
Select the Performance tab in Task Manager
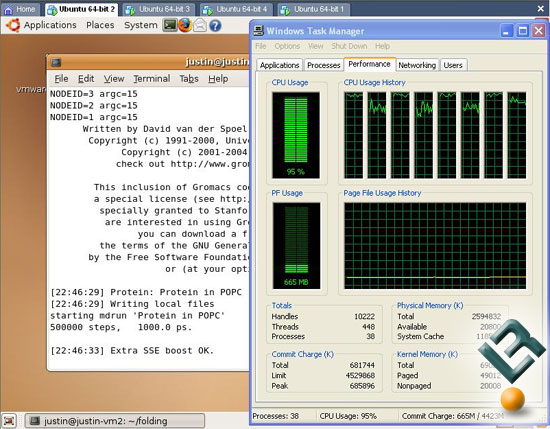click(x=369, y=64)
